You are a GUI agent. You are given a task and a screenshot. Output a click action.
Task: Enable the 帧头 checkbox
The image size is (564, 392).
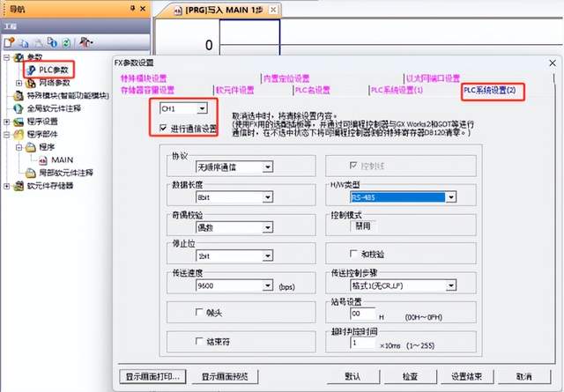198,313
